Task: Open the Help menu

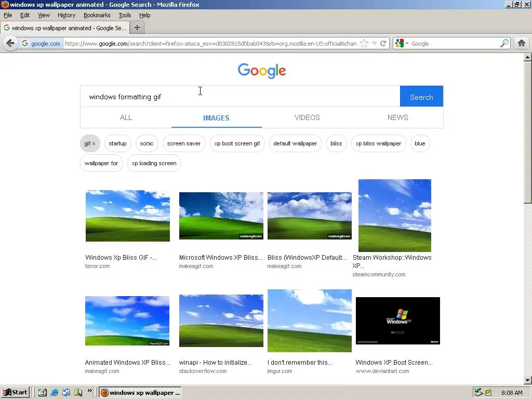Action: (x=145, y=15)
